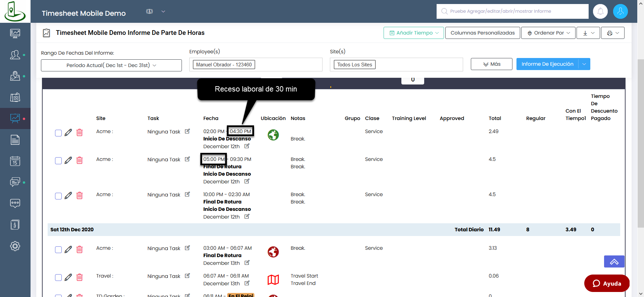Click the scroll-to-top arrow button
The width and height of the screenshot is (644, 297).
click(614, 261)
